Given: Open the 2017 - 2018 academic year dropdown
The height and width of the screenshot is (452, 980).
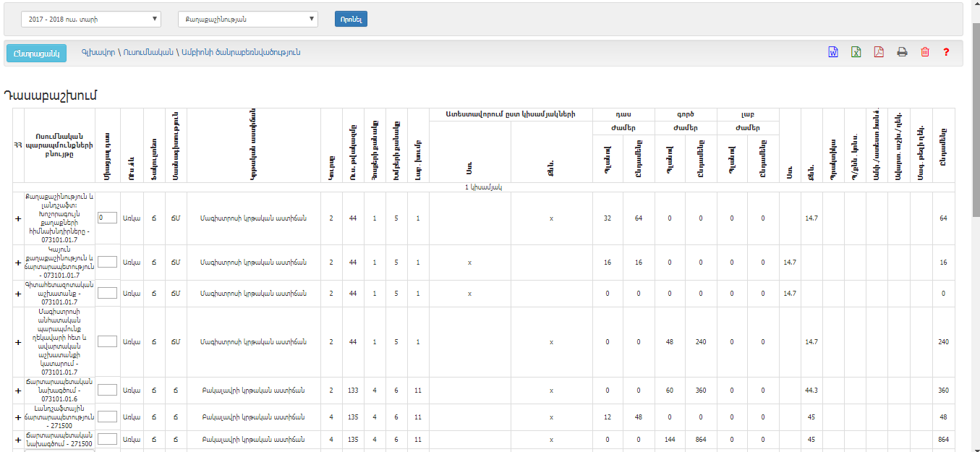Looking at the screenshot, I should point(91,20).
